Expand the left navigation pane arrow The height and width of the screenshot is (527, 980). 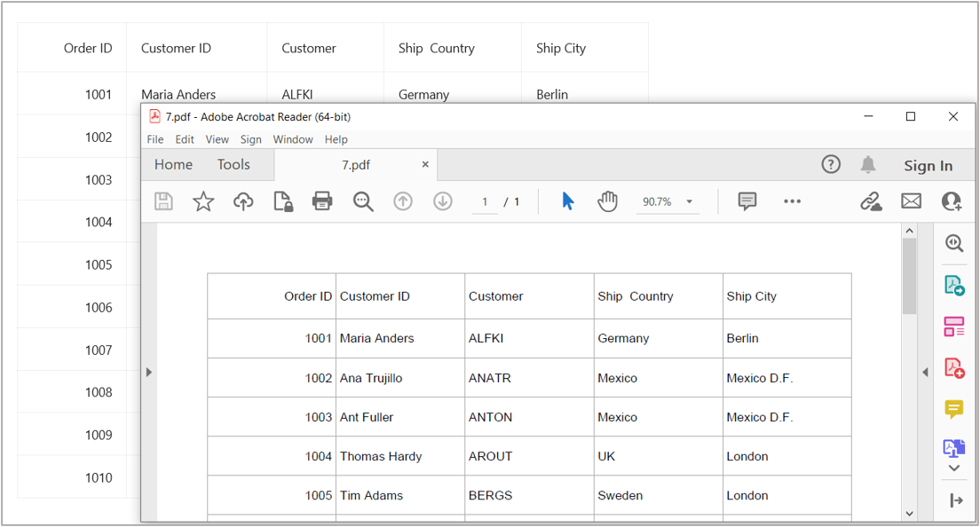(x=149, y=372)
